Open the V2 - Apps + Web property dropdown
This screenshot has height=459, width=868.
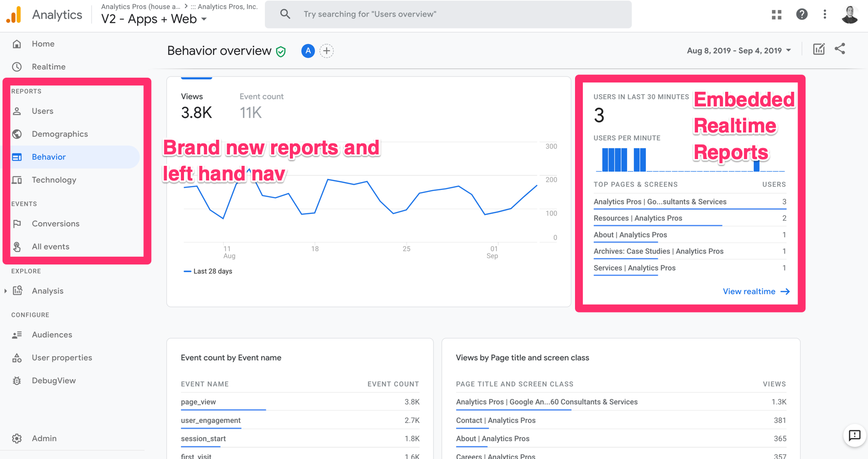(154, 19)
